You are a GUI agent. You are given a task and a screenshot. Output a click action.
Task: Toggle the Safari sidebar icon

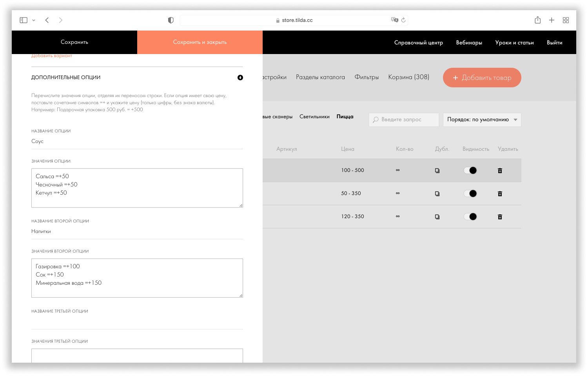tap(24, 20)
